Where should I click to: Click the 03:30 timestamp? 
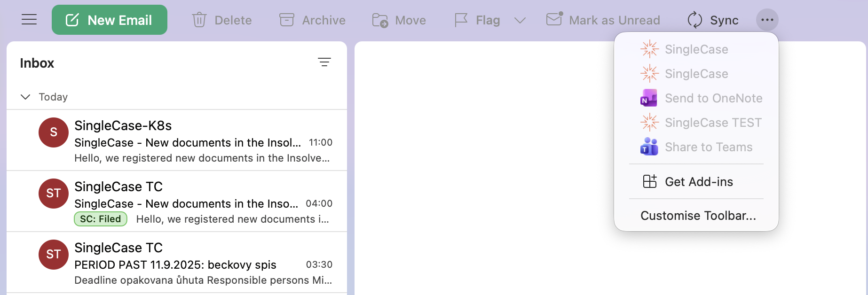point(319,264)
